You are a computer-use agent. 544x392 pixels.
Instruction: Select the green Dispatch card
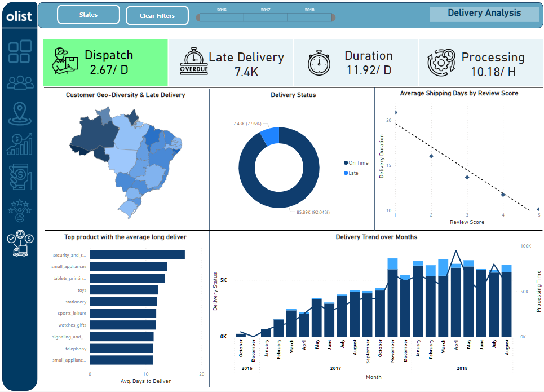click(105, 63)
